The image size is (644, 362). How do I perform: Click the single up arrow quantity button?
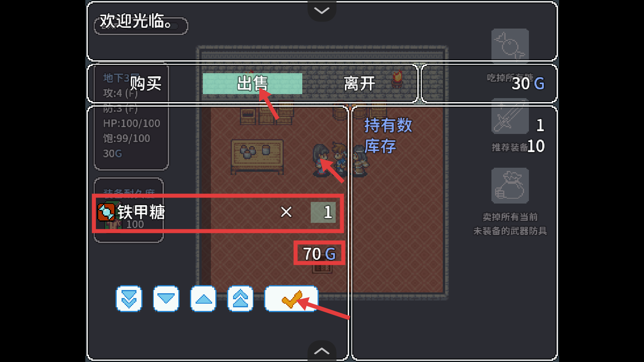tap(203, 299)
